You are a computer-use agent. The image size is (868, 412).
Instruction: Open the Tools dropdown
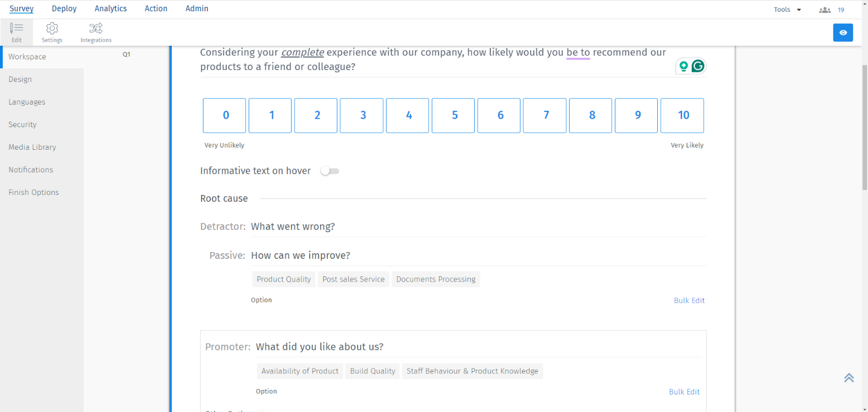787,10
